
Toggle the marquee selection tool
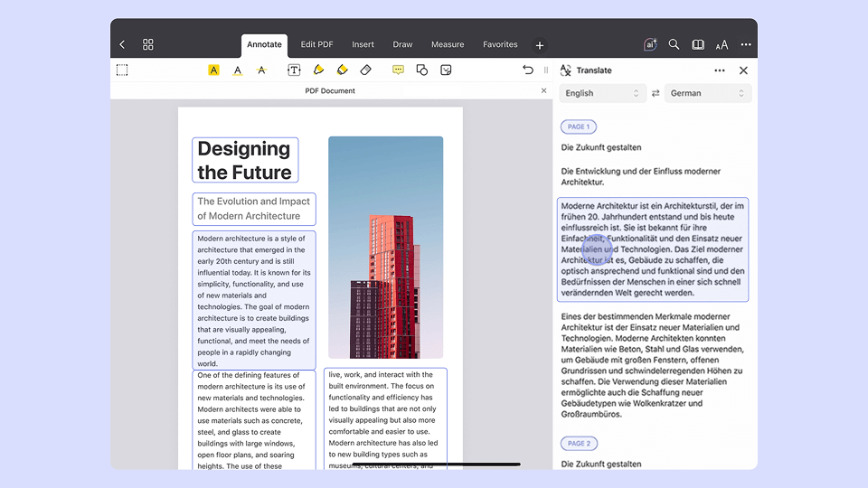[x=122, y=70]
